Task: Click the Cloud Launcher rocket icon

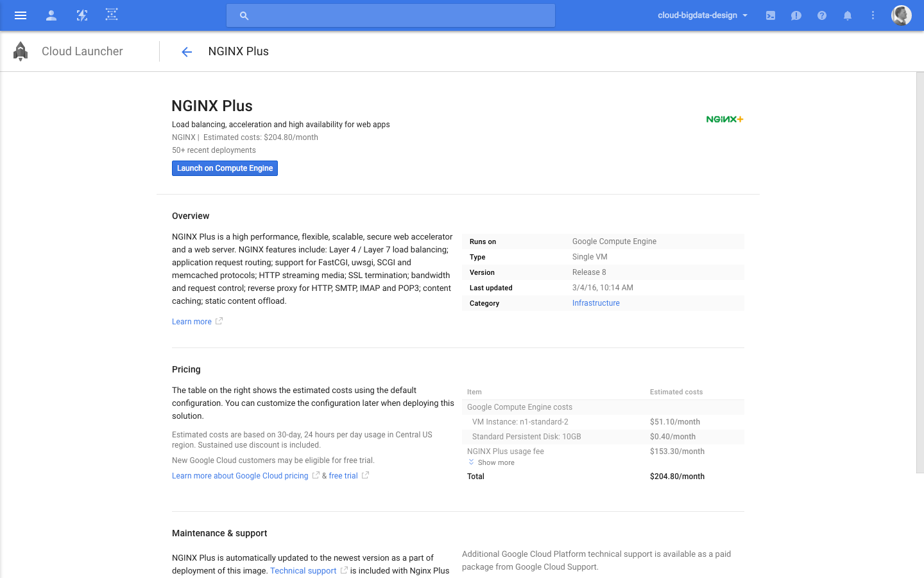Action: 21,51
